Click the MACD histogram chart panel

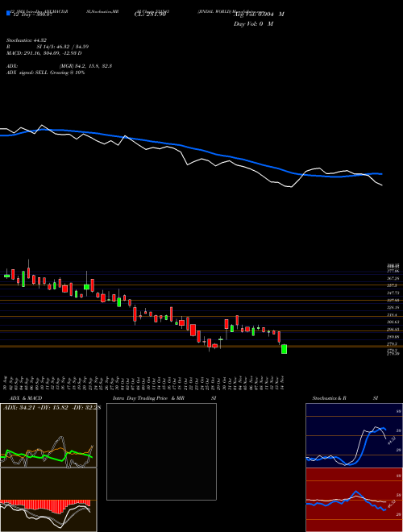click(48, 500)
